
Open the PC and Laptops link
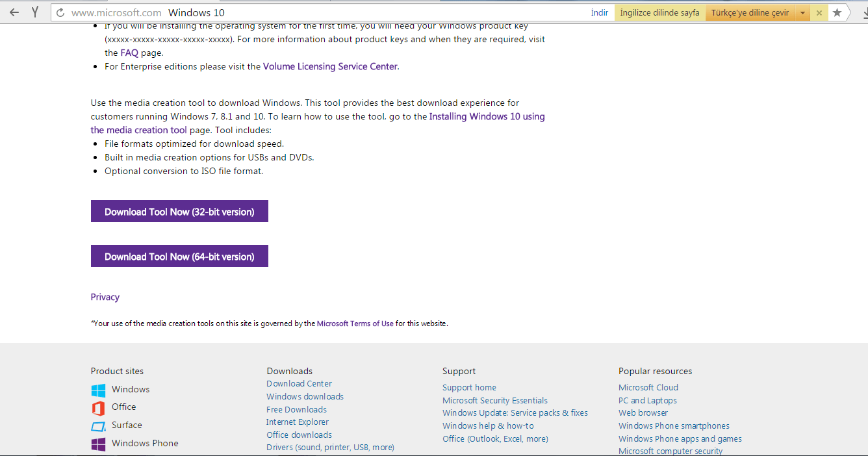click(x=648, y=400)
